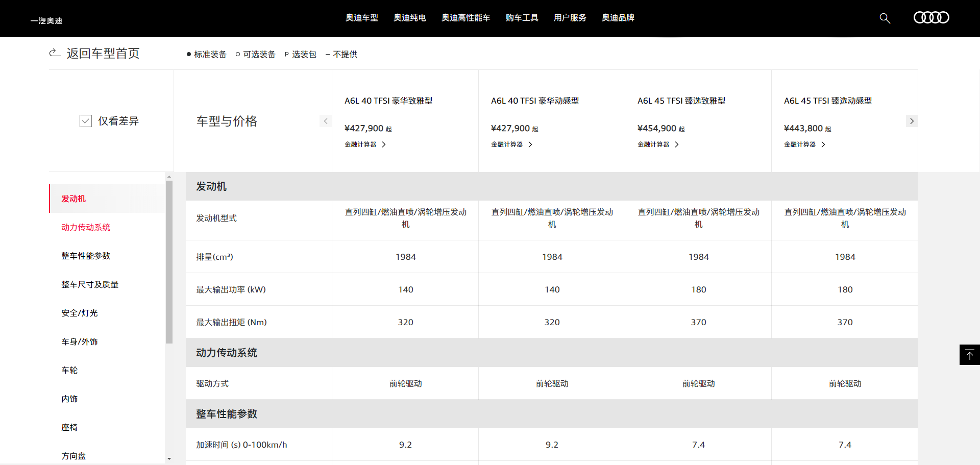Show next car models with right arrow

tap(912, 121)
